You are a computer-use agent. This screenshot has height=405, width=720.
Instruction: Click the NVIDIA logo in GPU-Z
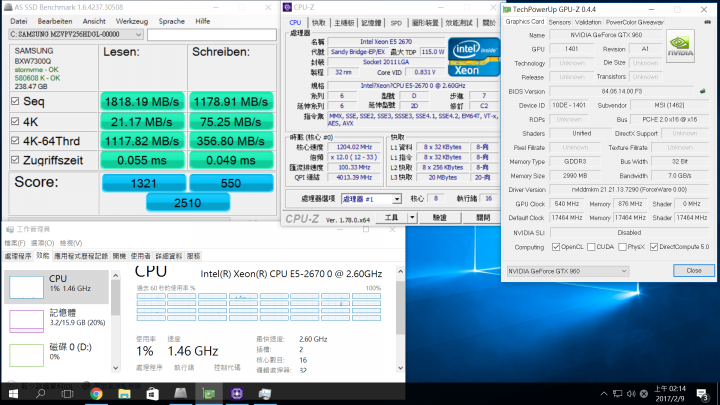click(x=680, y=46)
